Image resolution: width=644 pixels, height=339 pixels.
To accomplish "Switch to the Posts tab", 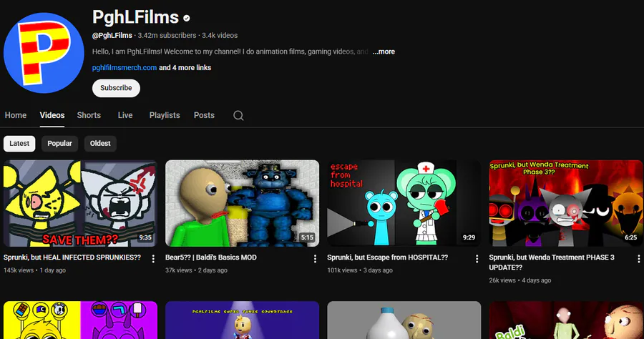I will 204,115.
